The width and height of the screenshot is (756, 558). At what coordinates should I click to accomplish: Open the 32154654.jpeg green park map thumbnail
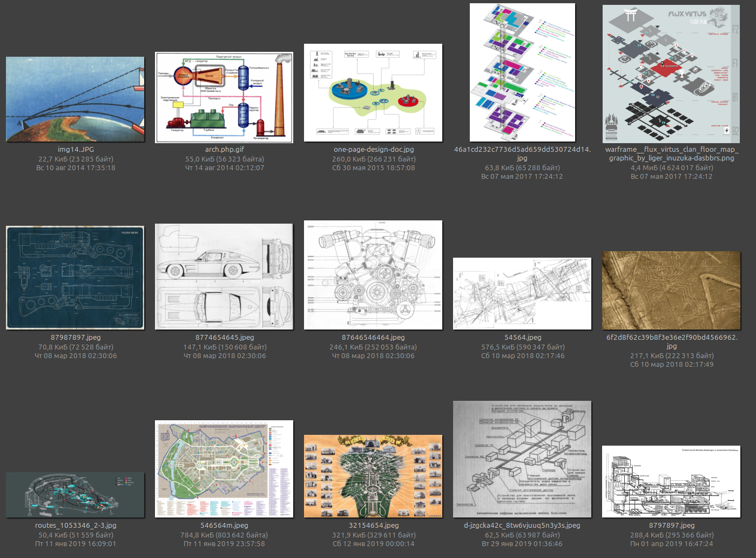[373, 476]
